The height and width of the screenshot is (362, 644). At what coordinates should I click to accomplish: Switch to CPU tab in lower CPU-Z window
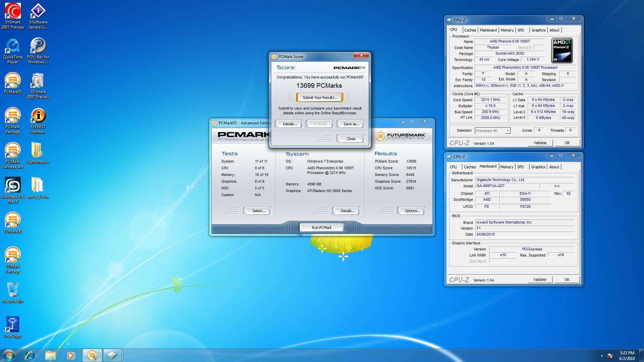point(453,167)
